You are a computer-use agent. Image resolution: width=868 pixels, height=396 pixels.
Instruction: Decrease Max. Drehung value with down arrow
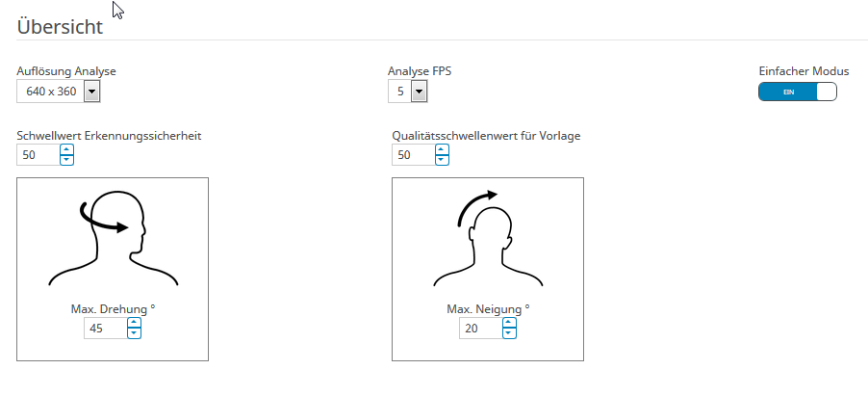134,333
